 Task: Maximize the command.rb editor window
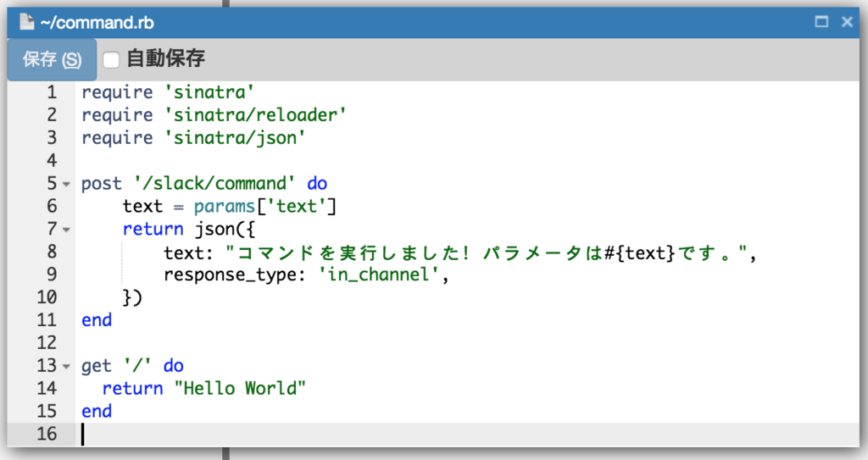click(821, 22)
